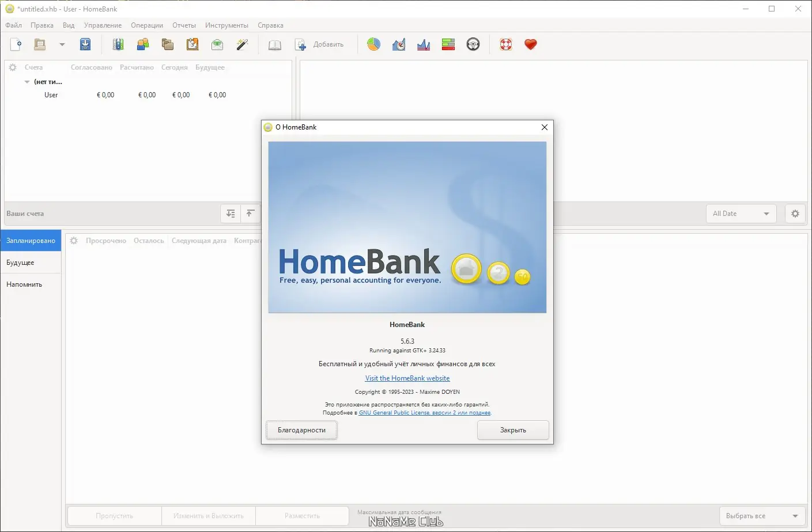This screenshot has width=812, height=532.
Task: Open the accounts manager toolbar icon
Action: [x=118, y=44]
